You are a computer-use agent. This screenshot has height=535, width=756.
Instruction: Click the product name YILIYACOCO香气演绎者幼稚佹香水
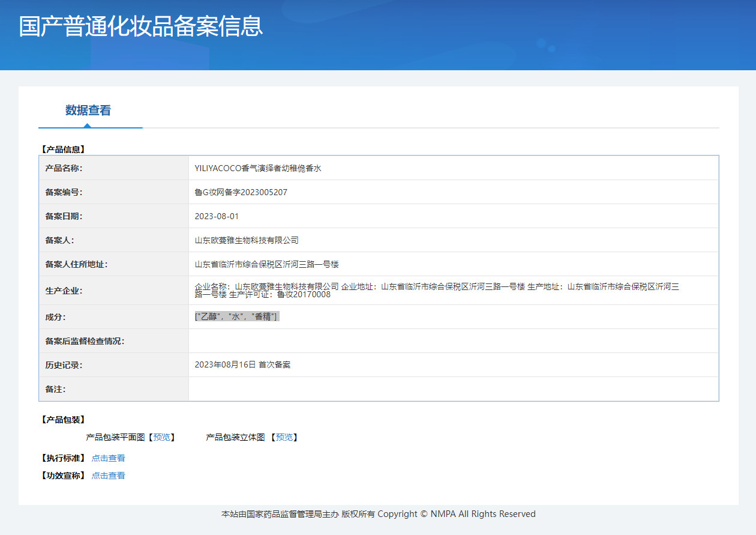point(258,168)
